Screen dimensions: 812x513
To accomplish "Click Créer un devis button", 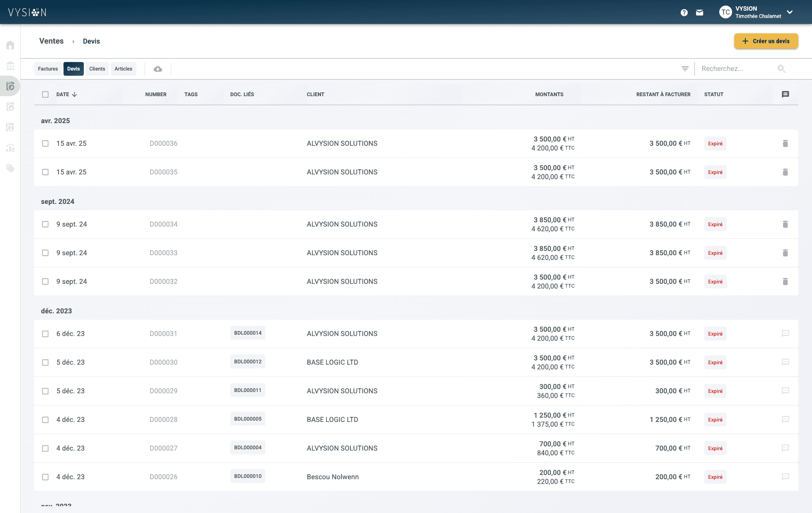I will click(x=766, y=41).
